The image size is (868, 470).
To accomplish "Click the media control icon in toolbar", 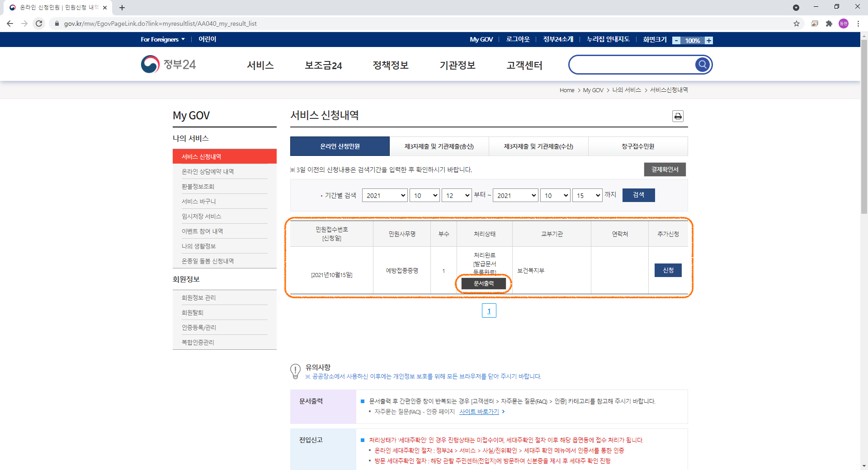I will (815, 23).
